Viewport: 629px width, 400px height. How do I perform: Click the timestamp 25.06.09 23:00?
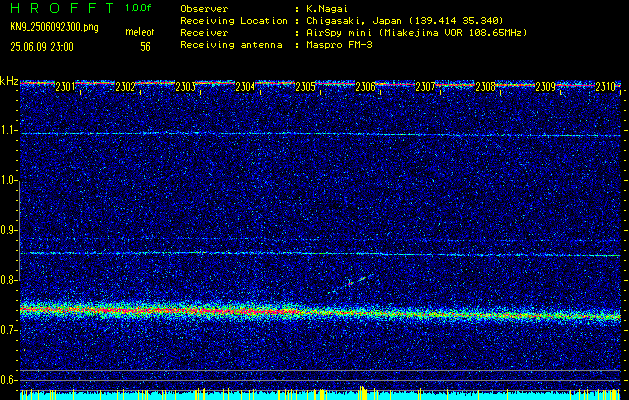tap(42, 47)
